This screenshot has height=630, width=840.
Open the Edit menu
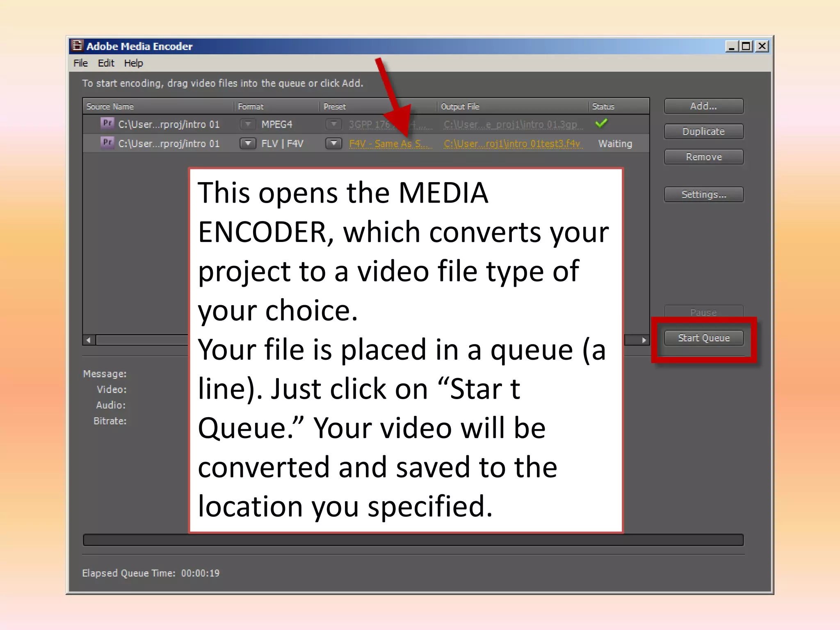[x=106, y=63]
